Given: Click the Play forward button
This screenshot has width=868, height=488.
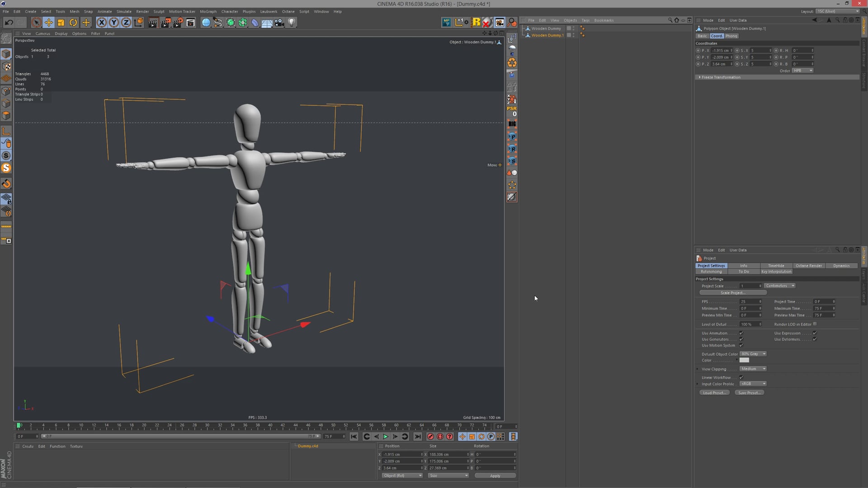Looking at the screenshot, I should (386, 436).
